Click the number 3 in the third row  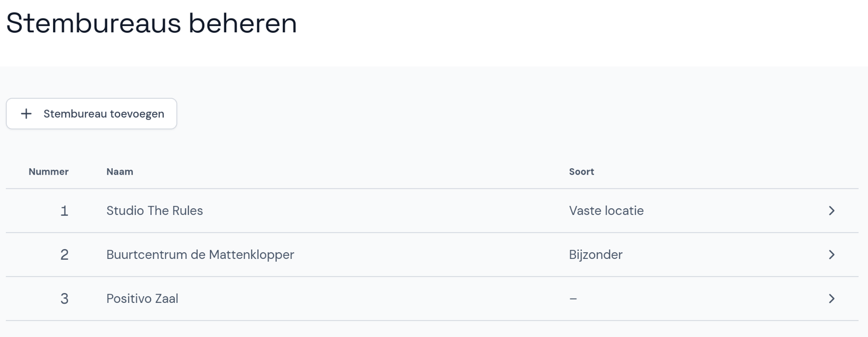point(64,298)
